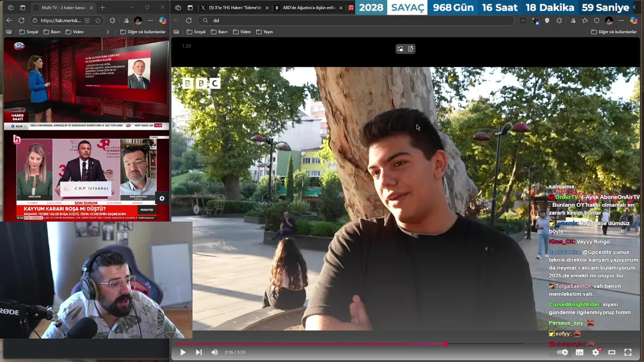644x362 pixels.
Task: Close the ABD'de Ağustos'a tab
Action: (x=341, y=8)
